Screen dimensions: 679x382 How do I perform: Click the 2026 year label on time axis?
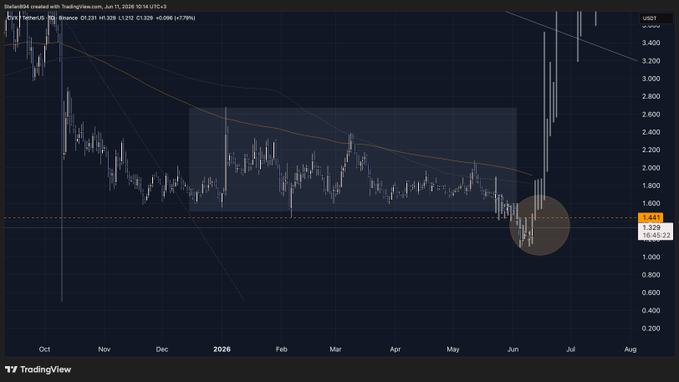(222, 349)
